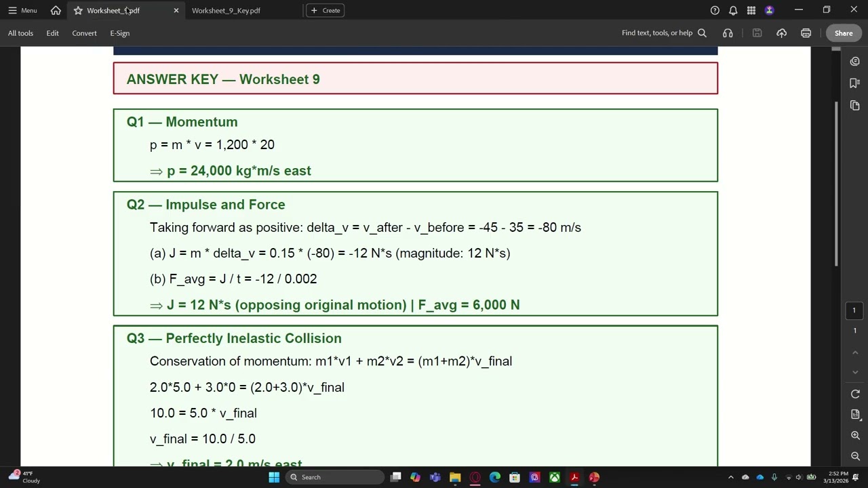Go to the Home icon
Viewport: 868px width, 488px height.
[x=56, y=10]
